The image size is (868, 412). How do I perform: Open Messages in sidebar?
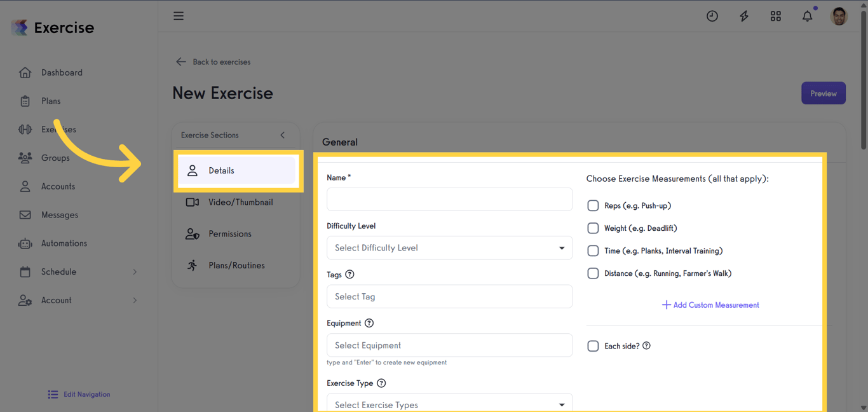60,215
